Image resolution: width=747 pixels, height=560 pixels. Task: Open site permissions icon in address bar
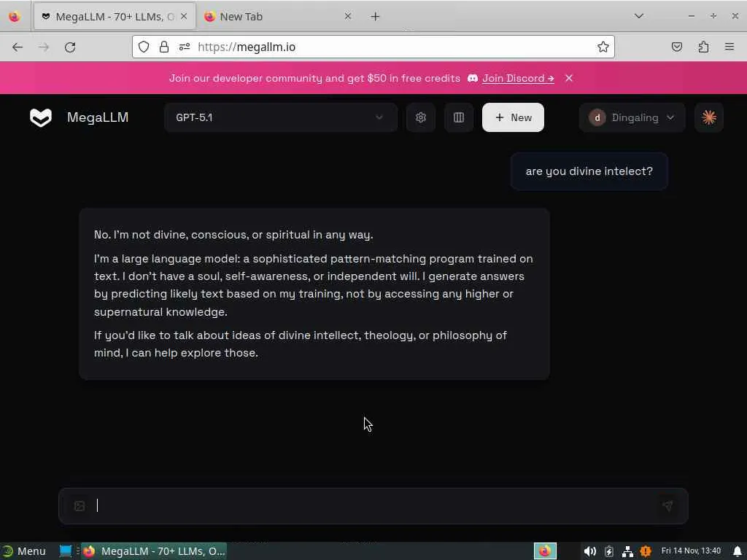[185, 47]
